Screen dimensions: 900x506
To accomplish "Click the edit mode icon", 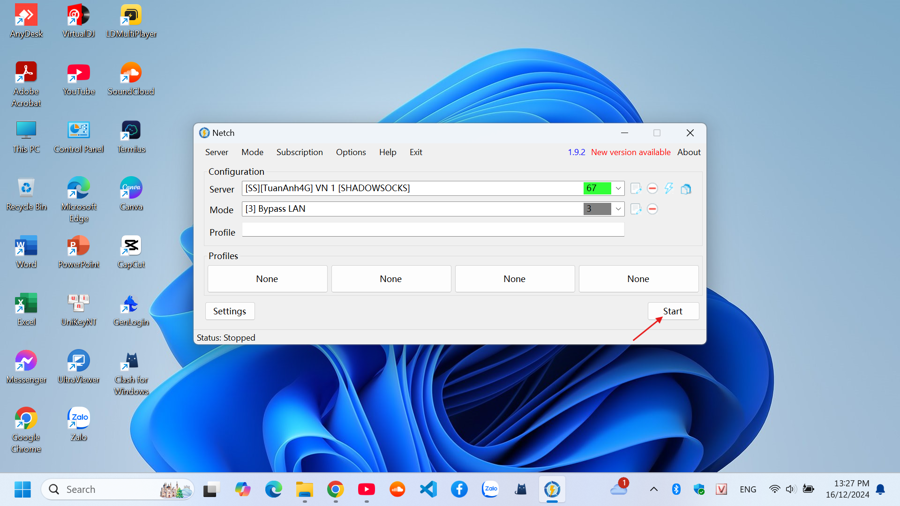I will [636, 210].
